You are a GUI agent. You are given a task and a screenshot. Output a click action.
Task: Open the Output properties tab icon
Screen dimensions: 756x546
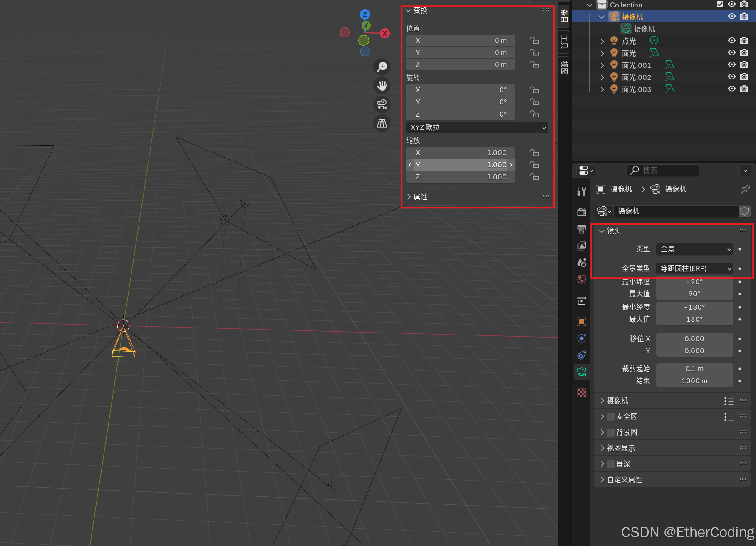click(582, 229)
